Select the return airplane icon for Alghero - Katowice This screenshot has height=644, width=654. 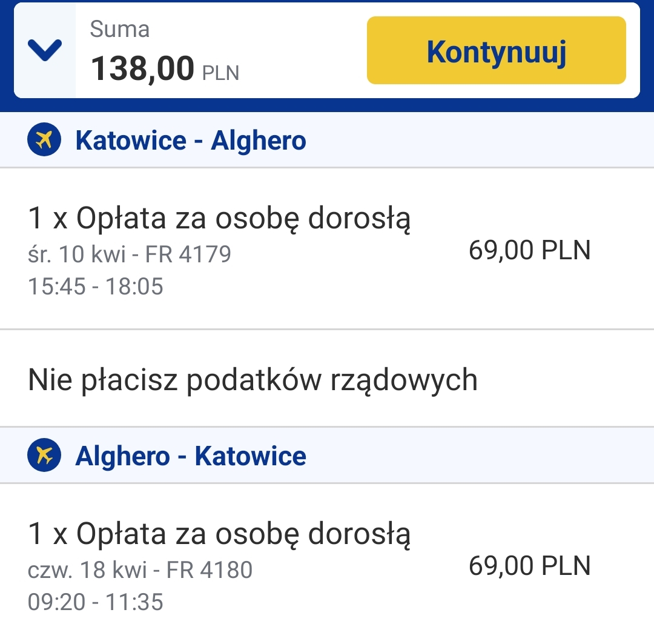(44, 455)
